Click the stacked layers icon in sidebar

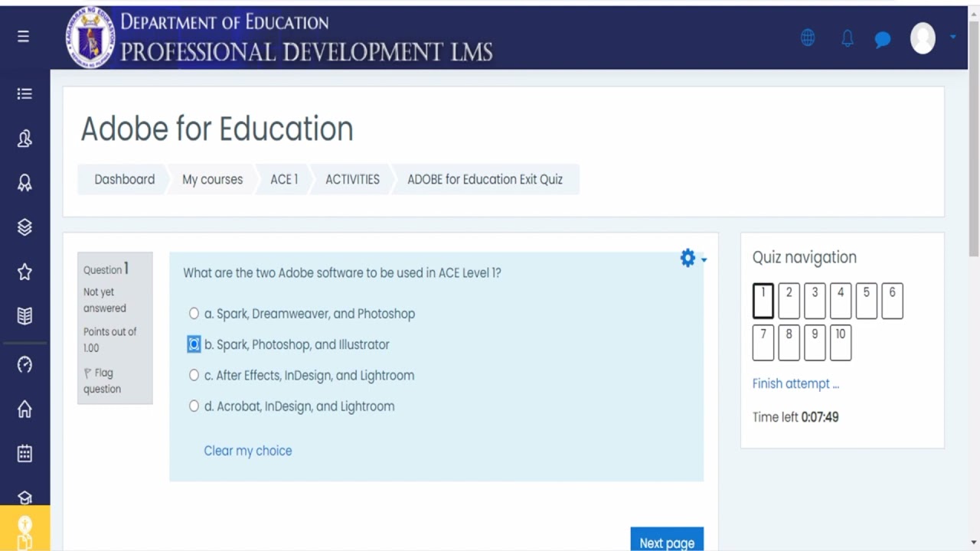[24, 227]
